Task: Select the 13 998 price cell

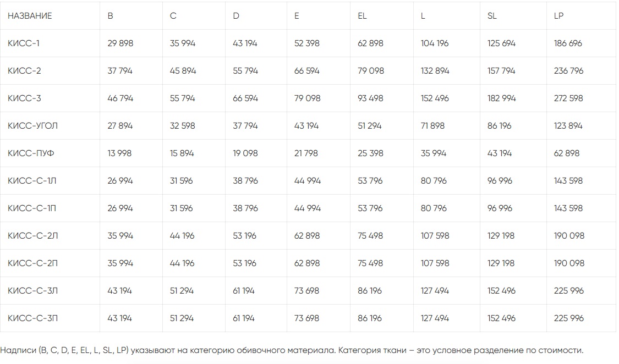Action: (x=119, y=153)
